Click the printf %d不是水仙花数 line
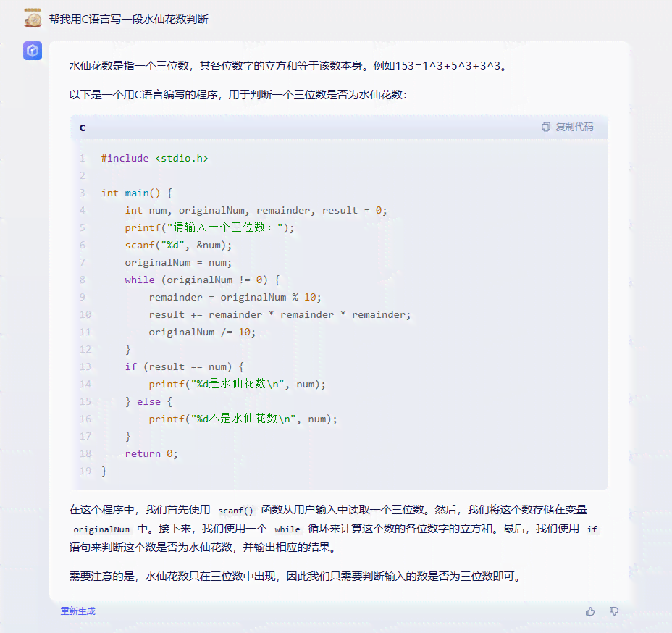 click(x=243, y=419)
